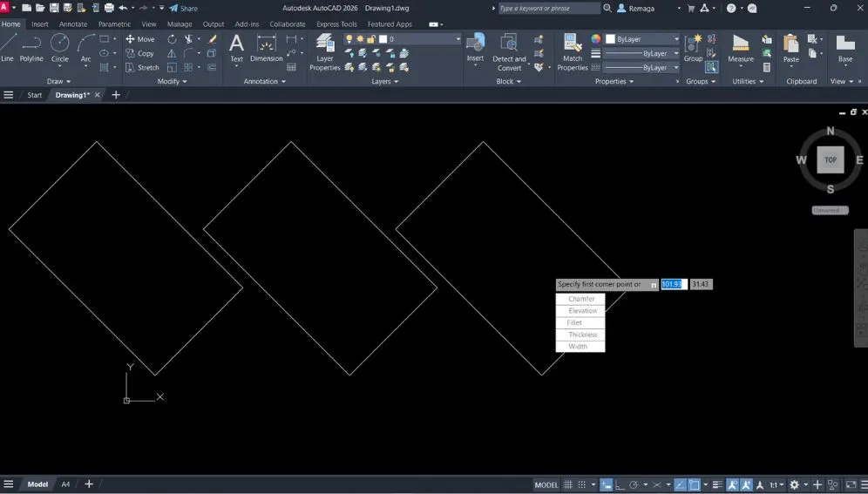Viewport: 868px width, 494px height.
Task: Add a new drawing tab with plus
Action: (x=116, y=95)
